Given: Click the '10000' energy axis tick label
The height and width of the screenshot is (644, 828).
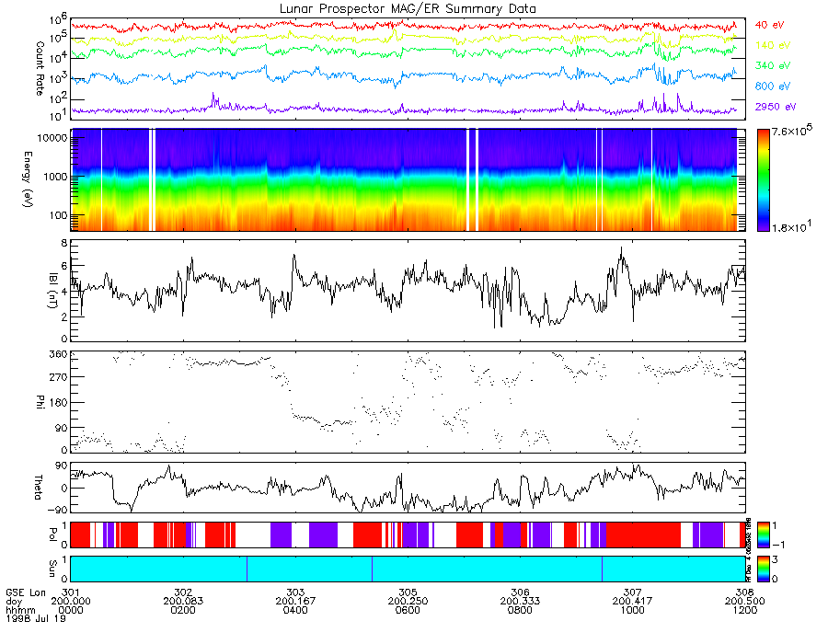Looking at the screenshot, I should click(x=52, y=138).
